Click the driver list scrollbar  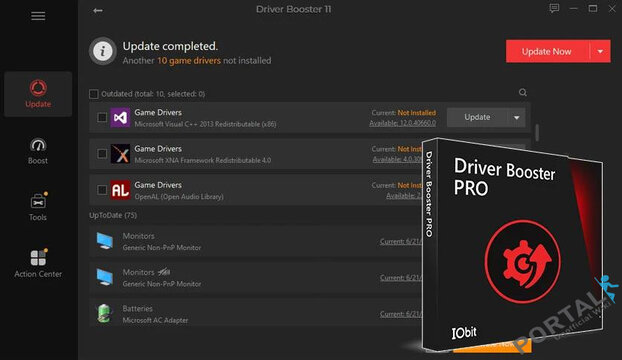coord(537,133)
